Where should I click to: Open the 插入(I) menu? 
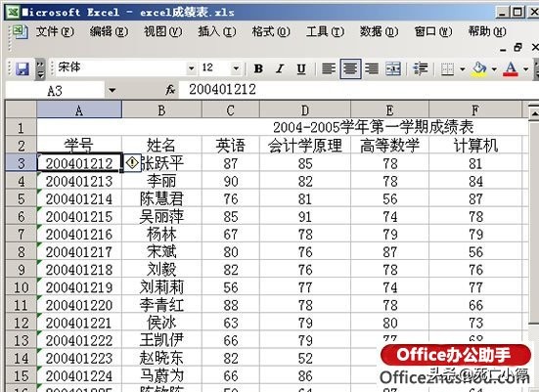[x=217, y=31]
